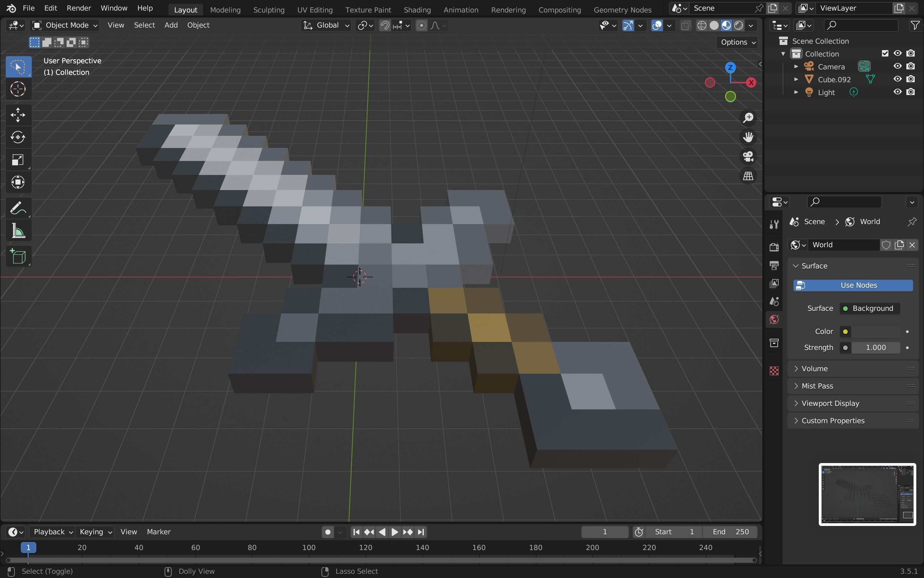
Task: Select the Transform tool
Action: click(18, 182)
